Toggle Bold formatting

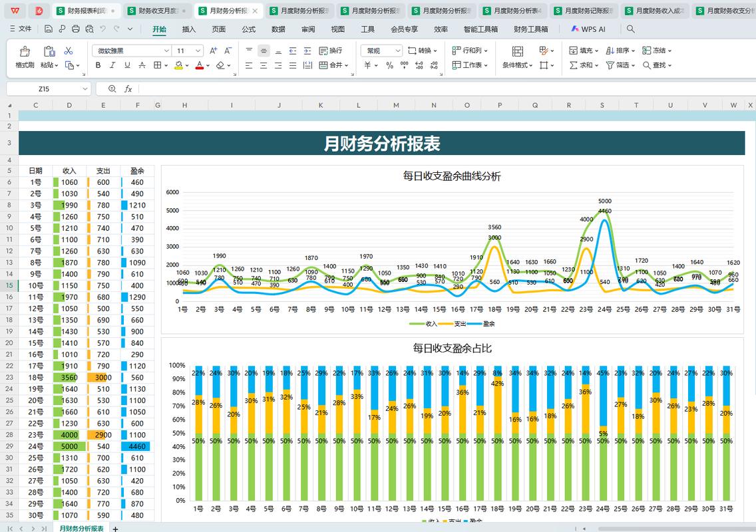[98, 65]
